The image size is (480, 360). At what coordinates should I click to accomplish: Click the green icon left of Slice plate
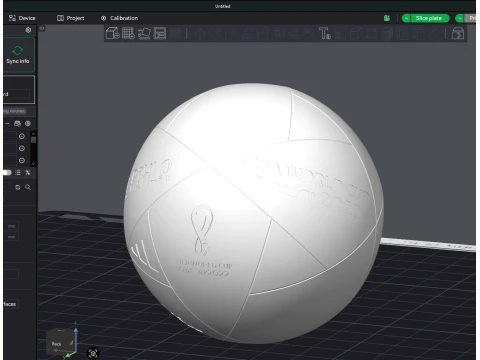pos(387,18)
